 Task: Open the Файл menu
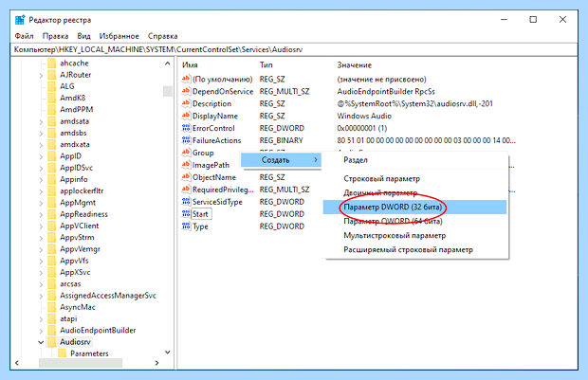[x=24, y=36]
